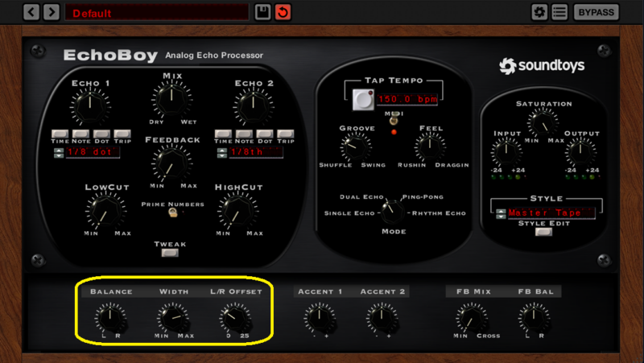
Task: Go to previous preset arrow
Action: click(x=31, y=12)
